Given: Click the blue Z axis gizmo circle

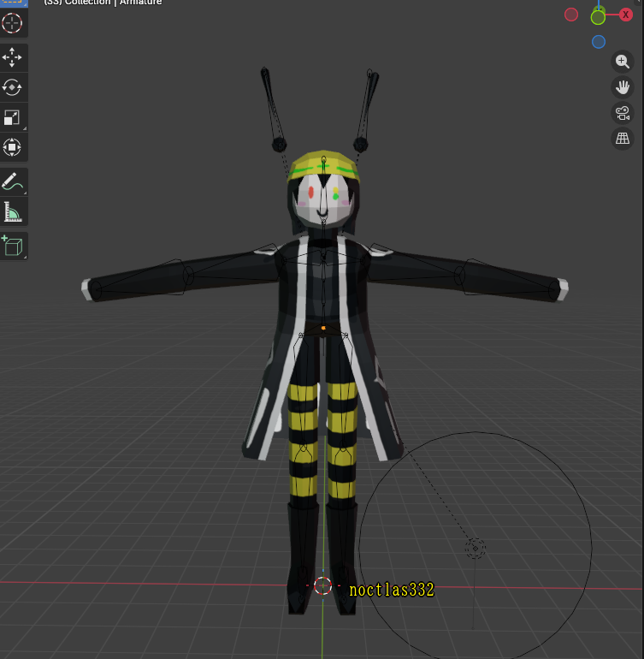Looking at the screenshot, I should (x=599, y=42).
